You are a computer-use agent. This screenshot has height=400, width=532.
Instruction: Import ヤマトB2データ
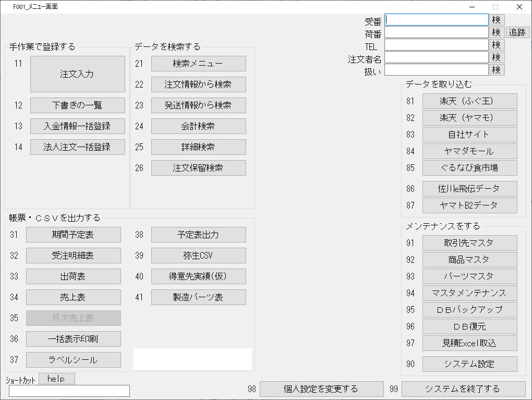469,205
